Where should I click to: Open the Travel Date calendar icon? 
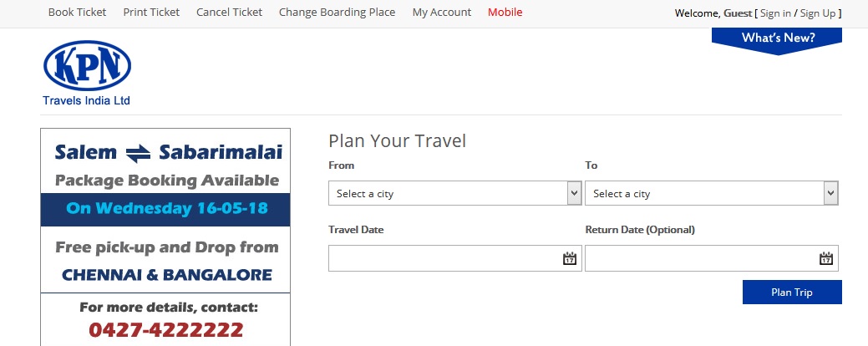coord(570,258)
